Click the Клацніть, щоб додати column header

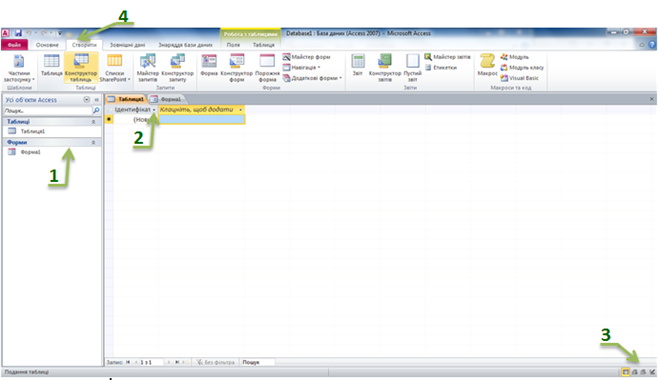pyautogui.click(x=201, y=109)
